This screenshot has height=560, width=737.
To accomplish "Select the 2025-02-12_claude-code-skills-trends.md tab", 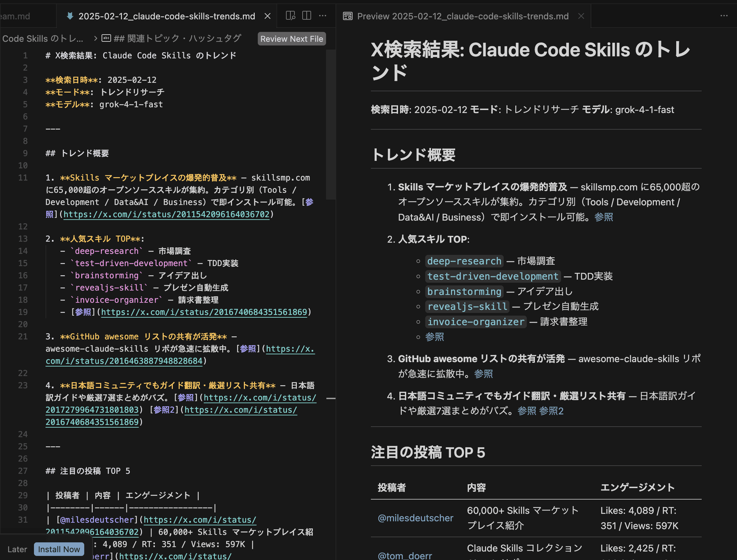I will 167,16.
